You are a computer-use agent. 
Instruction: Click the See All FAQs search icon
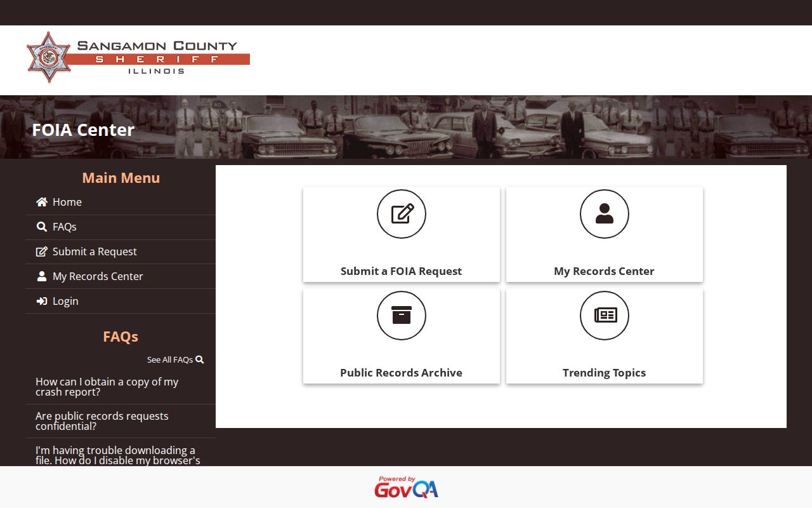click(x=200, y=359)
